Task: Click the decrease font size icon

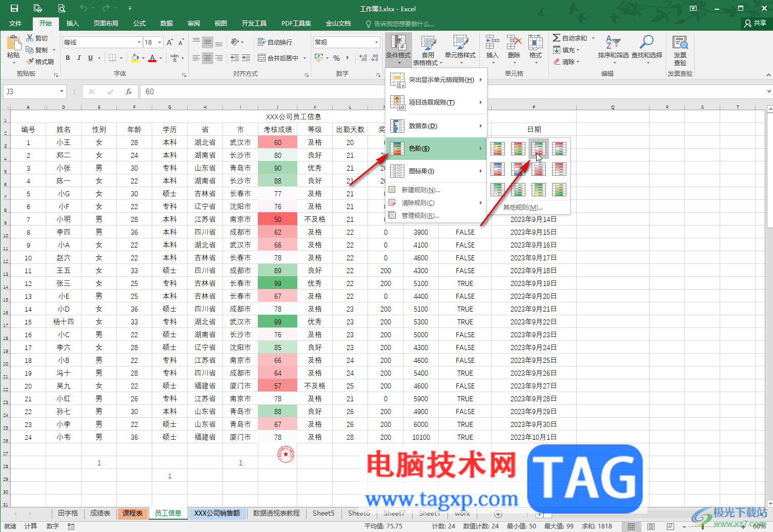Action: click(x=181, y=42)
